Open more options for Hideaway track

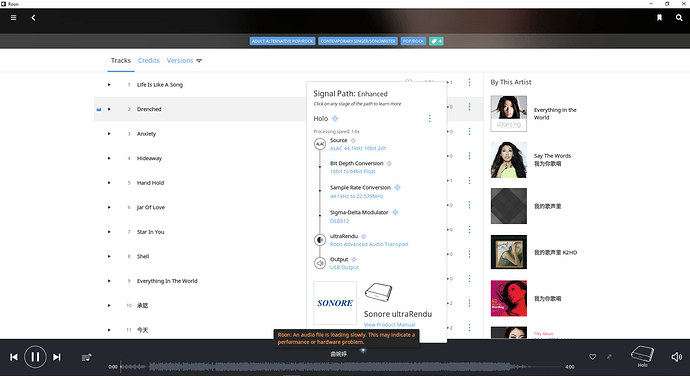coord(470,156)
